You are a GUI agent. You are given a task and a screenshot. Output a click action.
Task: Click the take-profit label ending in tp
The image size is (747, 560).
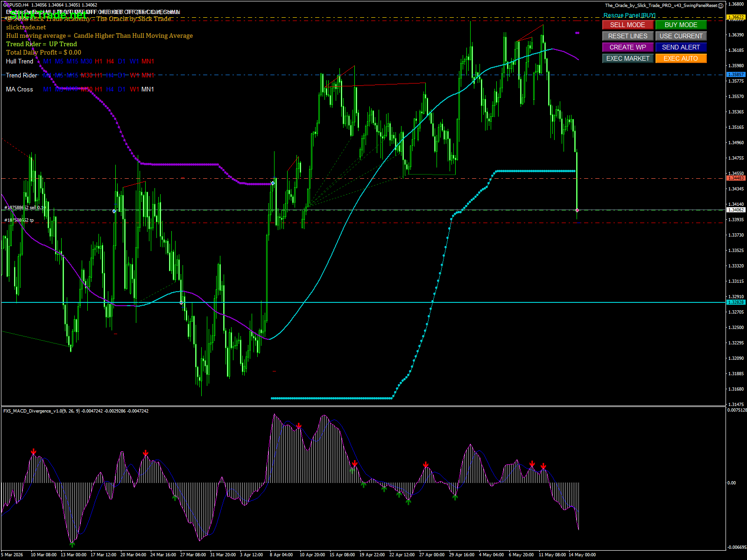[x=19, y=220]
